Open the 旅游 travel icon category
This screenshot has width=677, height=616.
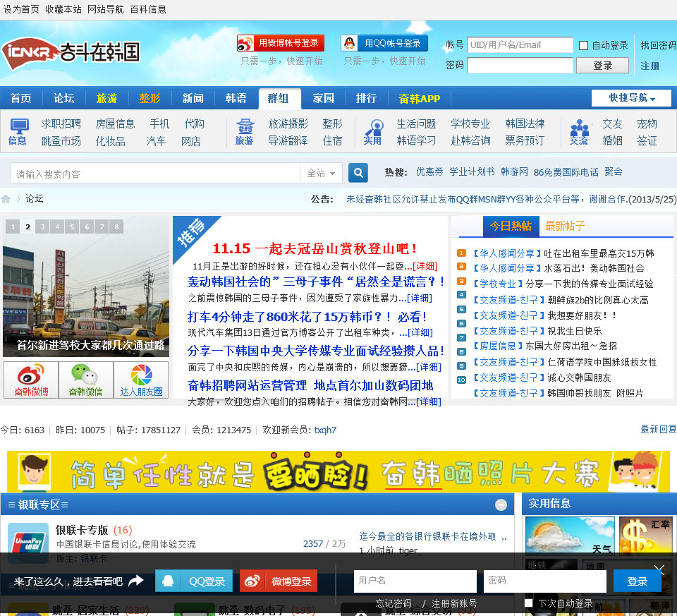(x=245, y=132)
